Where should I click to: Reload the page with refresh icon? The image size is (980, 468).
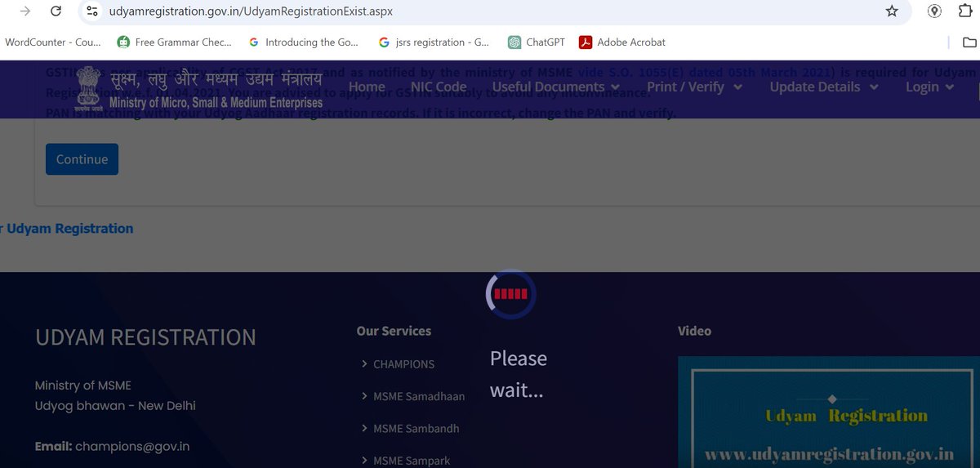tap(56, 11)
